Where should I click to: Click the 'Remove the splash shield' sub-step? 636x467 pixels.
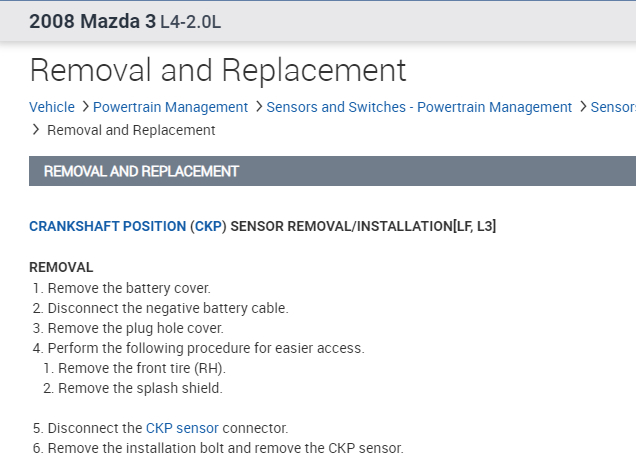[x=140, y=388]
